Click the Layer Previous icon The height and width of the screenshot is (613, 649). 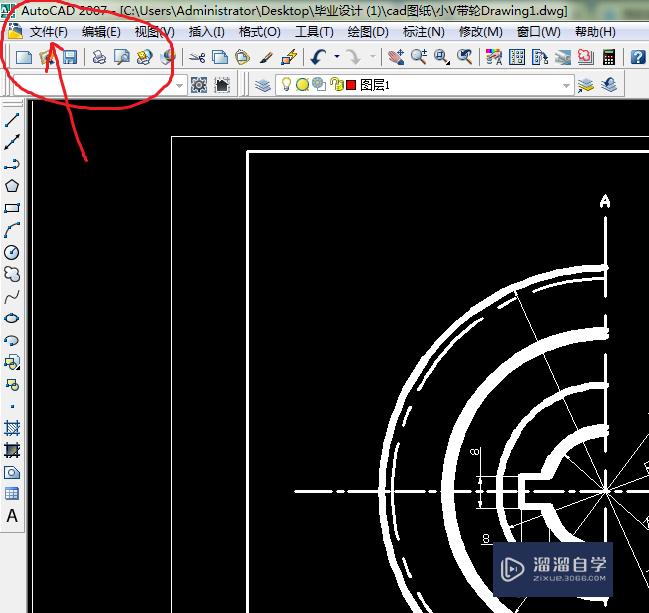tap(609, 85)
